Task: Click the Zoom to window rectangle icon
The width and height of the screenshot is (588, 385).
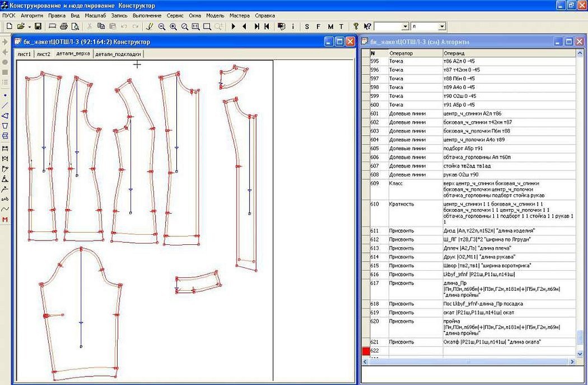Action: pos(207,26)
